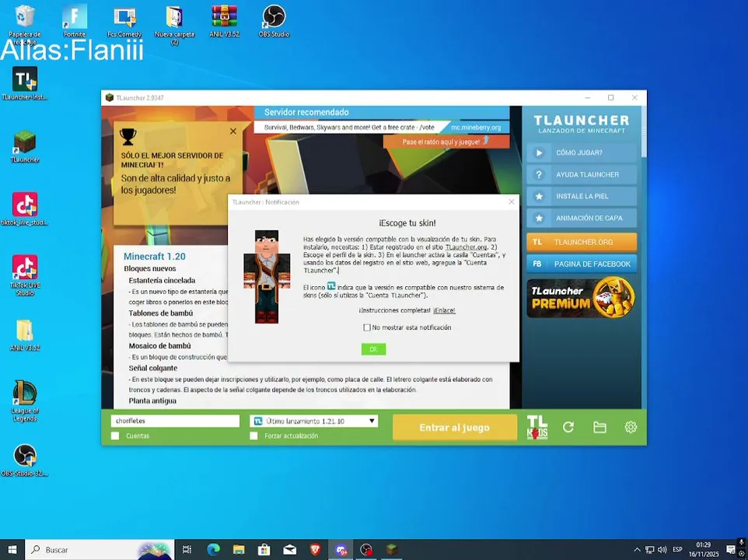Select the Nueva carpeta (2) folder

coord(175,25)
